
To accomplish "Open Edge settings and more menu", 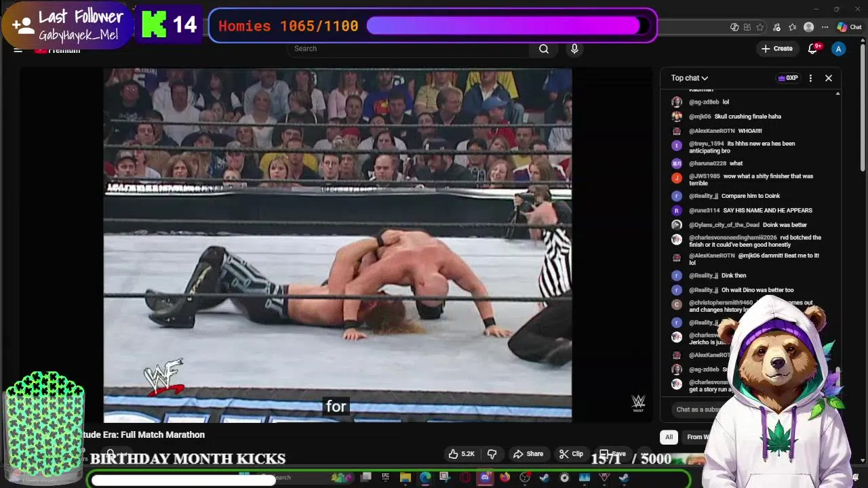I will (x=825, y=27).
